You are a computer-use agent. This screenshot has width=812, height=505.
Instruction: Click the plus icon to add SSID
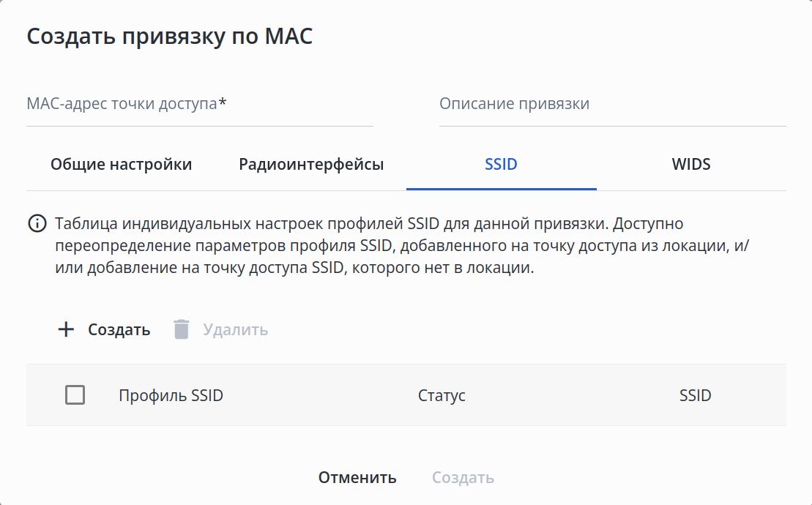[x=66, y=329]
